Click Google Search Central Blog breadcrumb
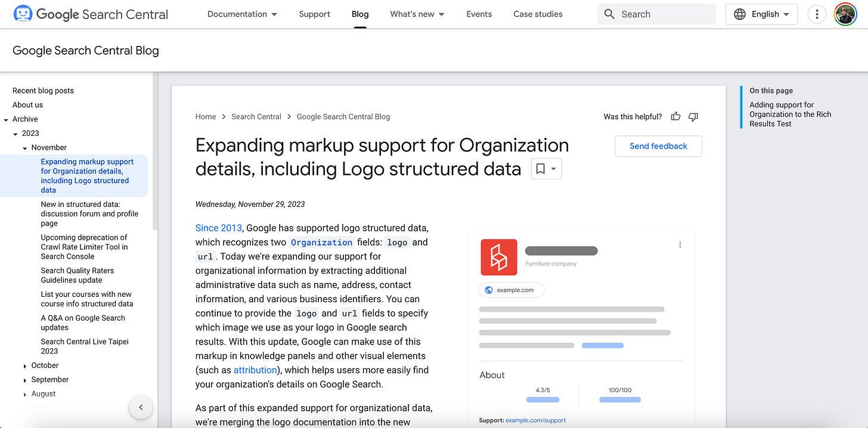This screenshot has height=428, width=868. (x=343, y=117)
